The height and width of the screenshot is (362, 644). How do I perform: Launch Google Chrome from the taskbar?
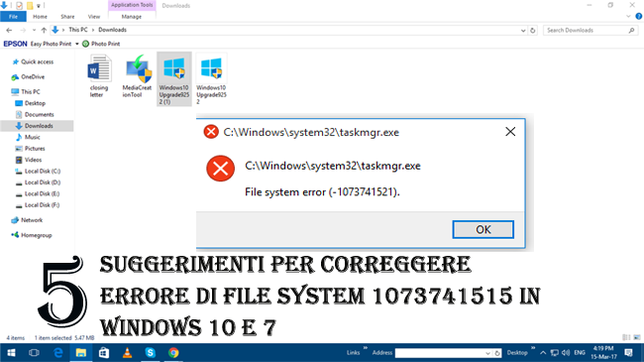coord(173,353)
